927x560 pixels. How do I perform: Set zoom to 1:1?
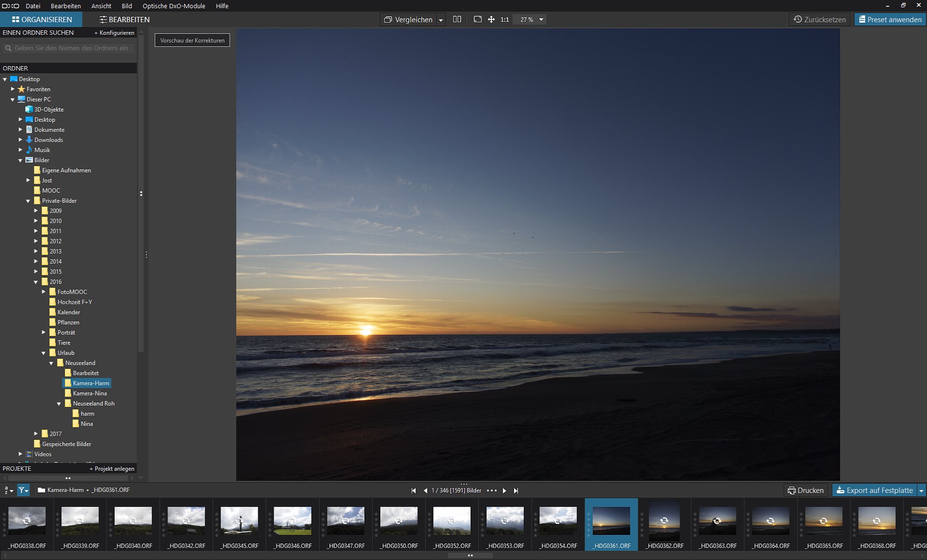coord(505,19)
